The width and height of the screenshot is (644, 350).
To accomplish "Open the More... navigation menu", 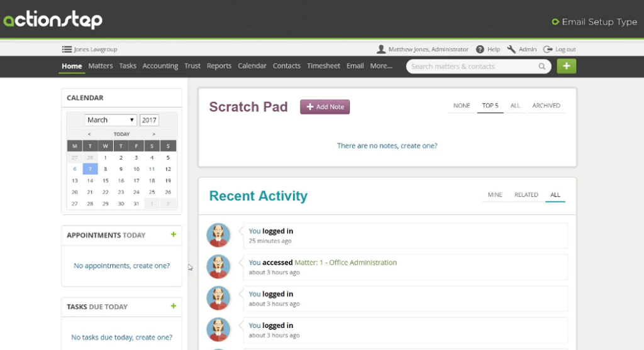I will click(381, 65).
